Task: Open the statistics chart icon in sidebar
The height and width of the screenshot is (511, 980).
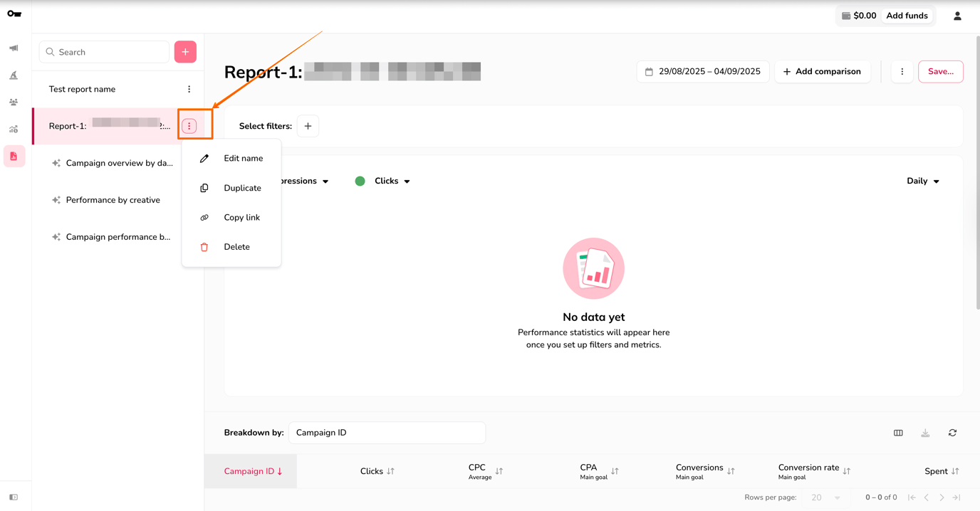Action: (x=14, y=129)
